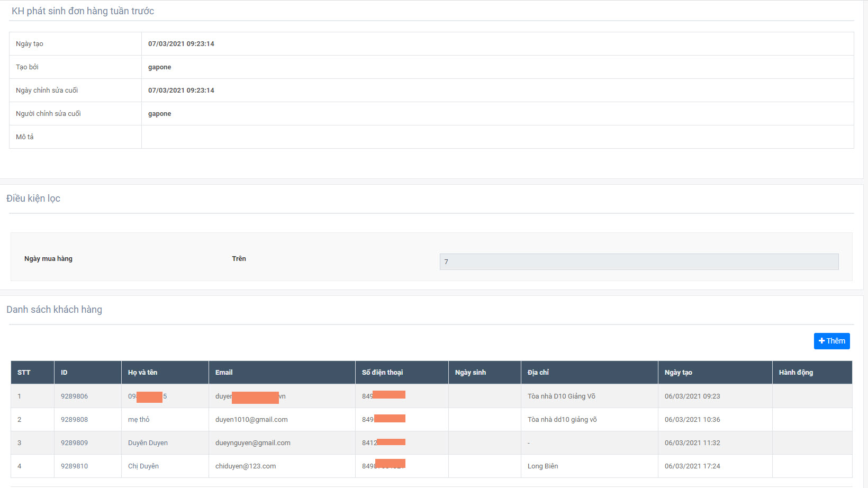Screen dimensions: 868x488
Task: Click the blue Thêm button
Action: tap(831, 341)
